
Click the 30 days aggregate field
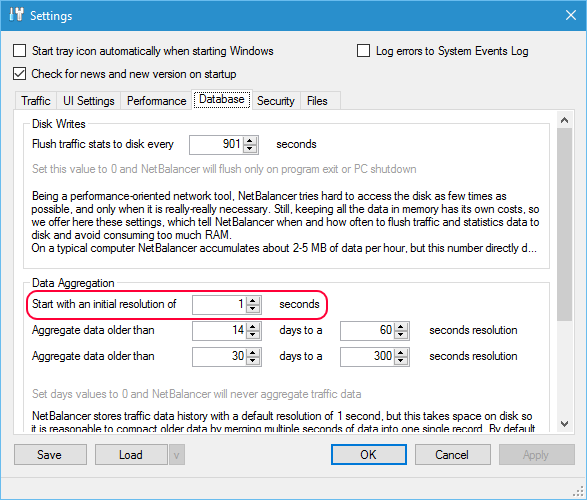click(x=219, y=357)
